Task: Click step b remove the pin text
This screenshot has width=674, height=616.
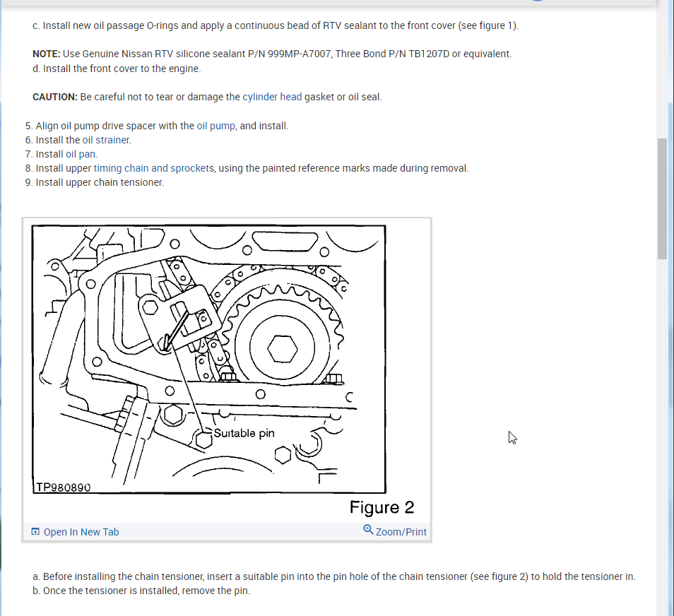Action: coord(141,591)
